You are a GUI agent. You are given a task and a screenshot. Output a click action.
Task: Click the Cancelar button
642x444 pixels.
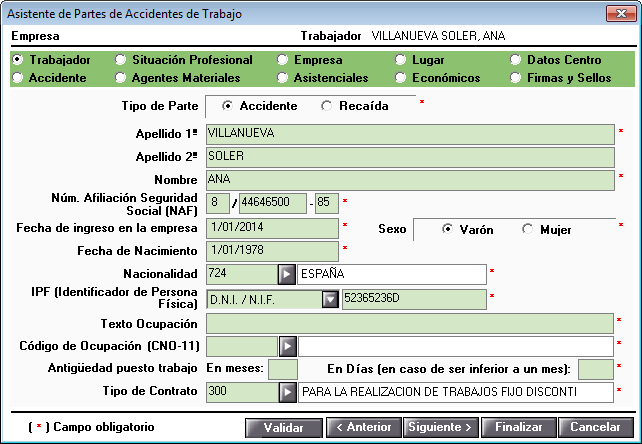point(596,428)
